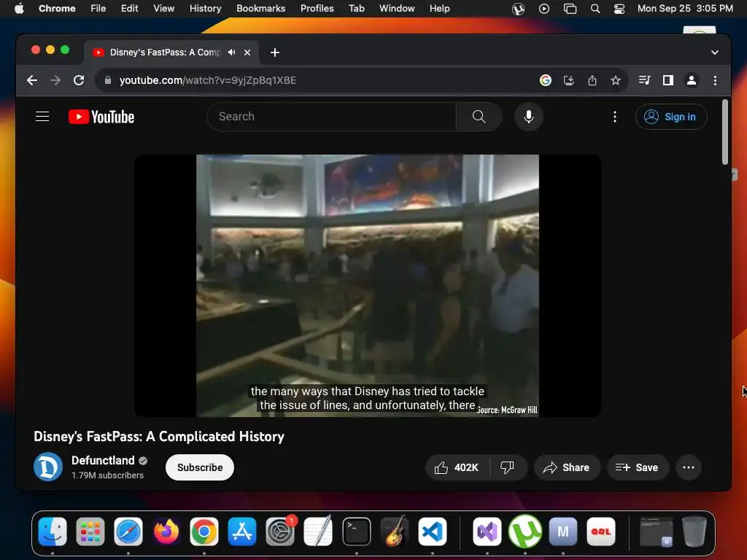
Task: Reload the page in Chrome
Action: 79,80
